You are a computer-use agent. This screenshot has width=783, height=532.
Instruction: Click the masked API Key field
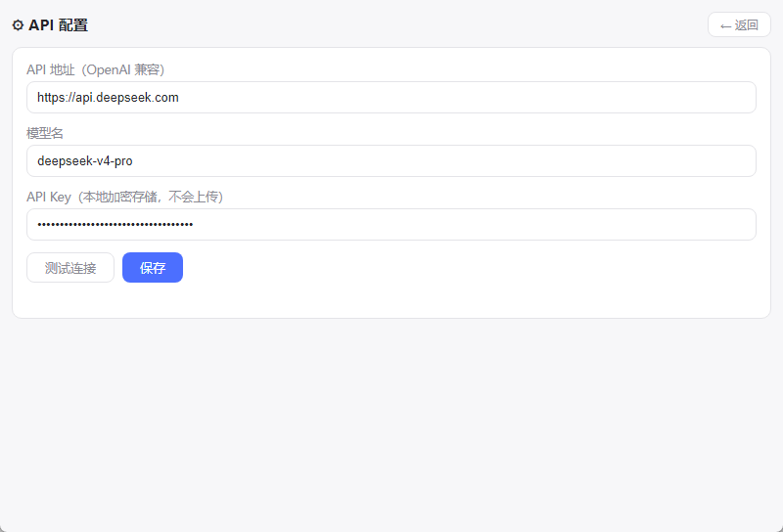pos(391,225)
